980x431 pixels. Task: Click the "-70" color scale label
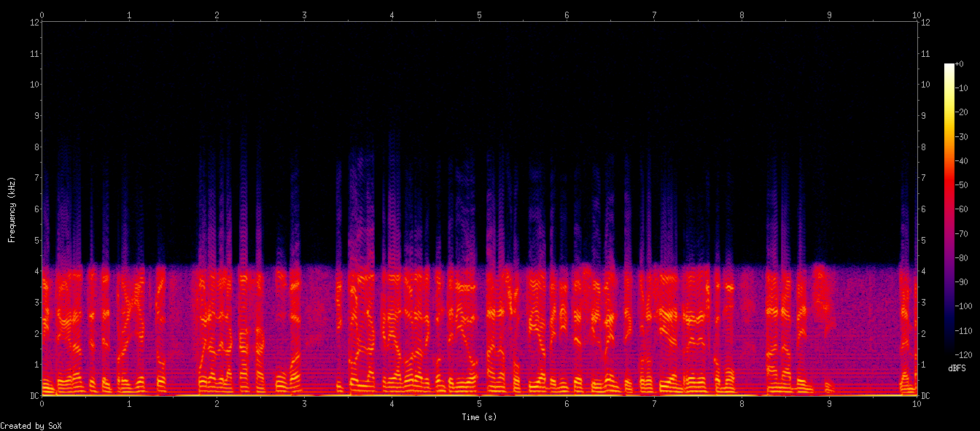(x=961, y=233)
